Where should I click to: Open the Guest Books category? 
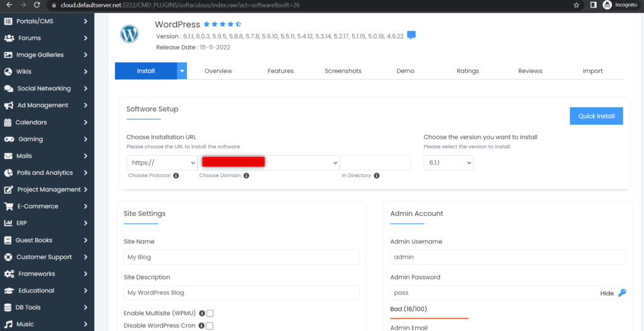[x=47, y=240]
